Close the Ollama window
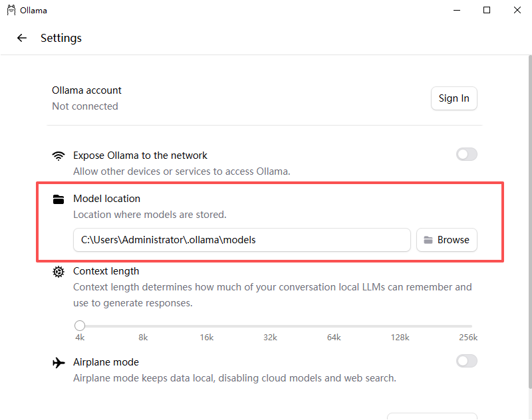The height and width of the screenshot is (420, 532). pyautogui.click(x=517, y=10)
